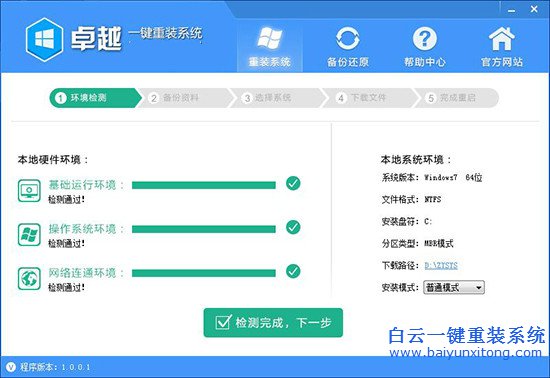Screen dimensions: 550x378
Task: Click check mark beside 网络连通环境 bar
Action: tap(293, 271)
